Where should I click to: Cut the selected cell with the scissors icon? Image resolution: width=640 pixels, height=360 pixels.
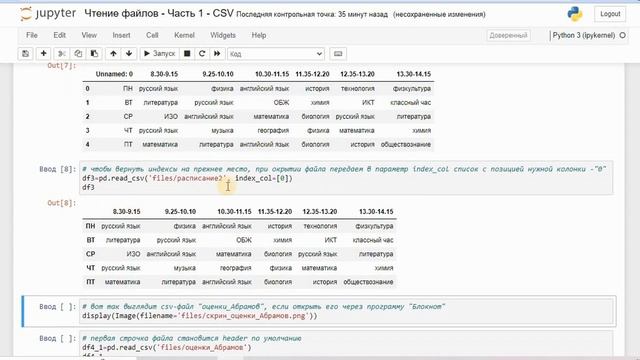pyautogui.click(x=62, y=54)
